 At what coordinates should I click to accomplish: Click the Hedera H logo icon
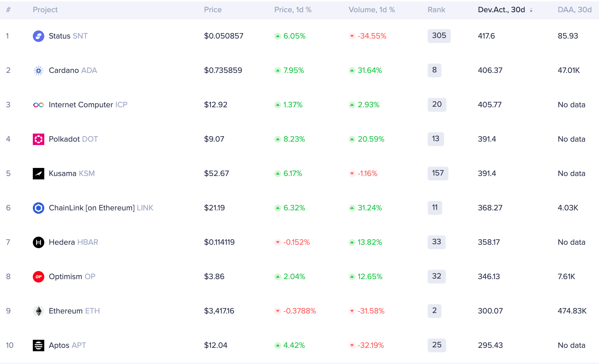[38, 242]
